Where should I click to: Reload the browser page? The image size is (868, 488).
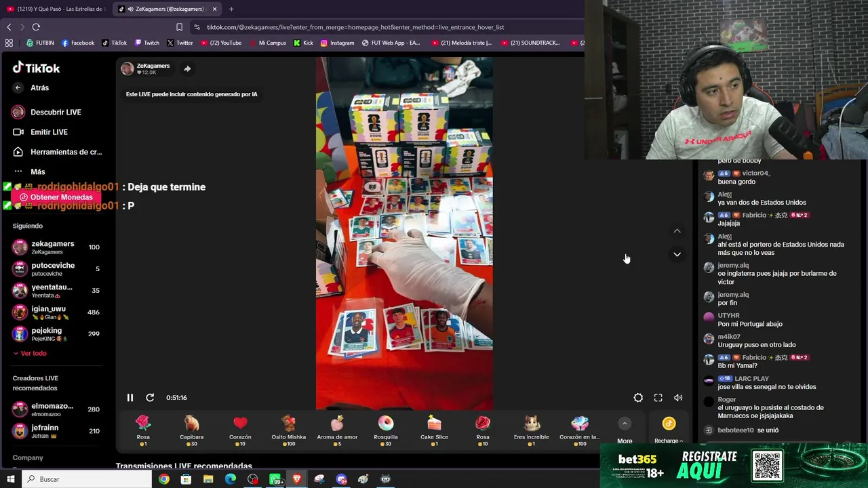[x=36, y=27]
